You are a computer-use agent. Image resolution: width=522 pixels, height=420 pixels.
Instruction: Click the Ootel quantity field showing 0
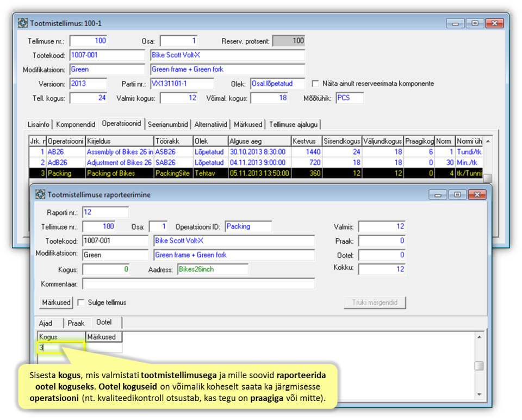coord(382,255)
